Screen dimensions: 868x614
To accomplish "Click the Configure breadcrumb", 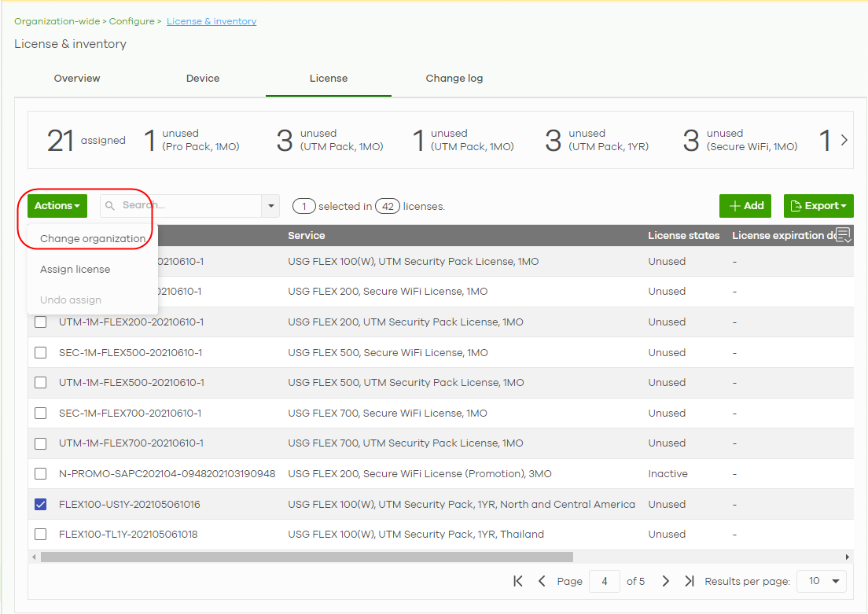I will point(132,21).
